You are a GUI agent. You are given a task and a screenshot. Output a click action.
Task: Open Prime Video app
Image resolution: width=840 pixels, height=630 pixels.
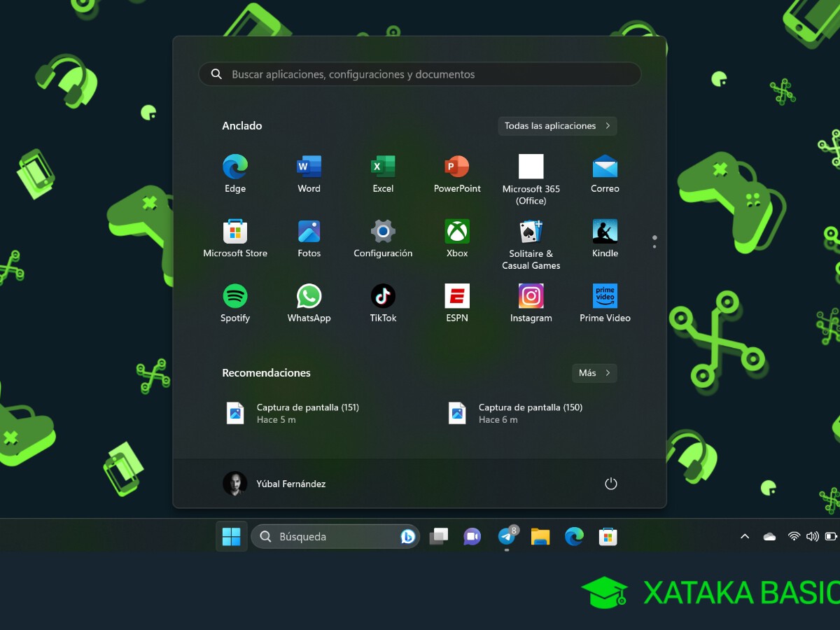point(605,297)
